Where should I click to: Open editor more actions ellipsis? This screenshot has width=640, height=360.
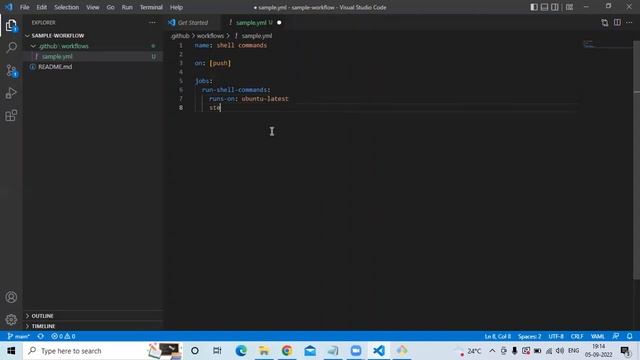tap(629, 22)
